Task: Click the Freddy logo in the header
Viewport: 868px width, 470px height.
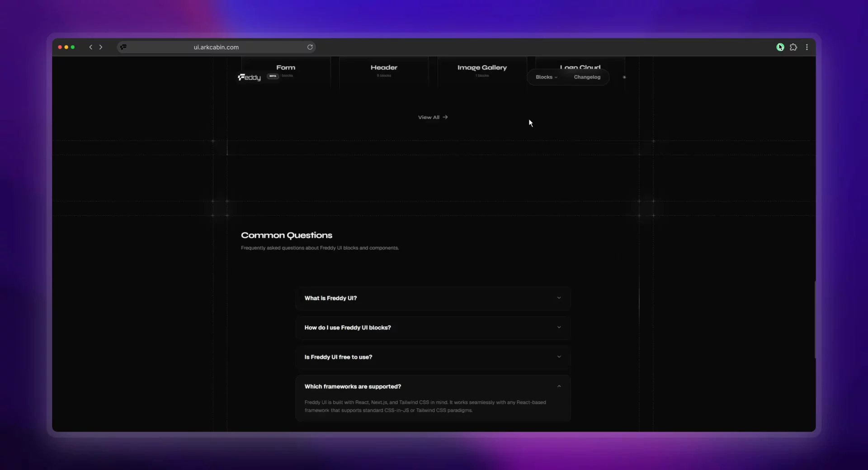Action: [250, 77]
